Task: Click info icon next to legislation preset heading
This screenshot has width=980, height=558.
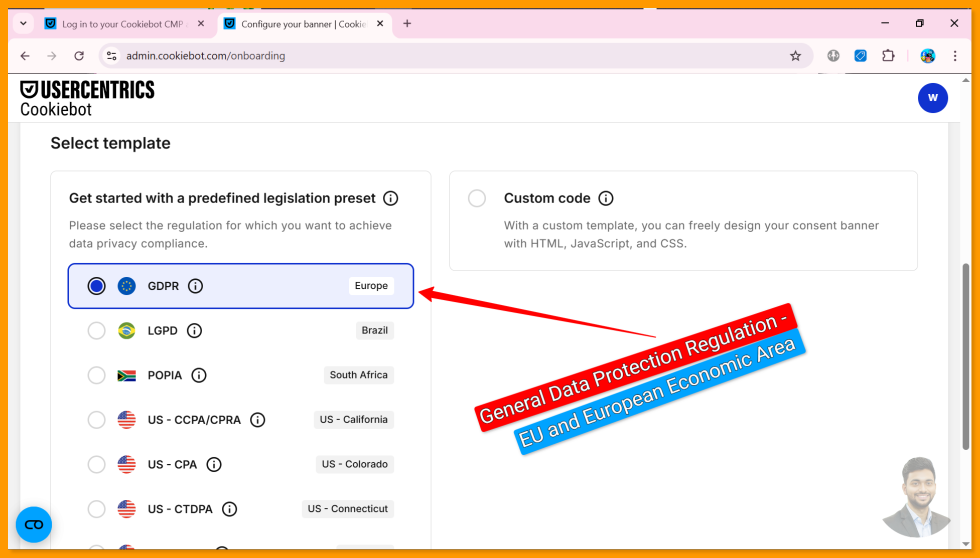Action: click(390, 198)
